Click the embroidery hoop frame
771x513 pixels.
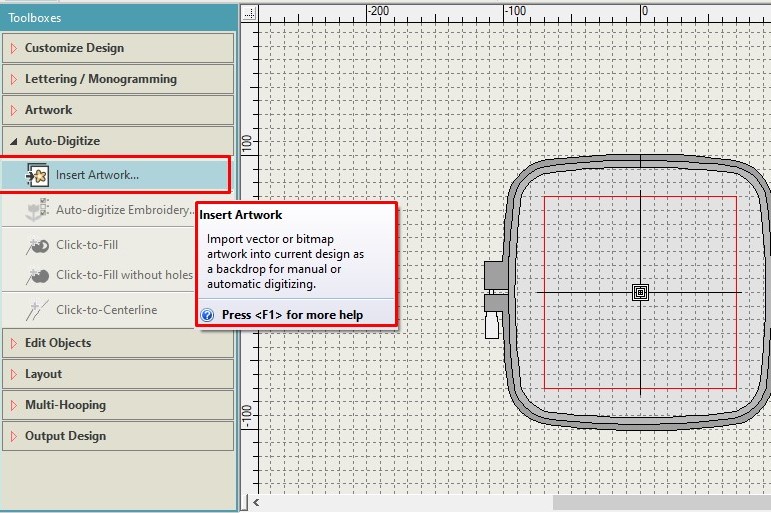tap(638, 292)
